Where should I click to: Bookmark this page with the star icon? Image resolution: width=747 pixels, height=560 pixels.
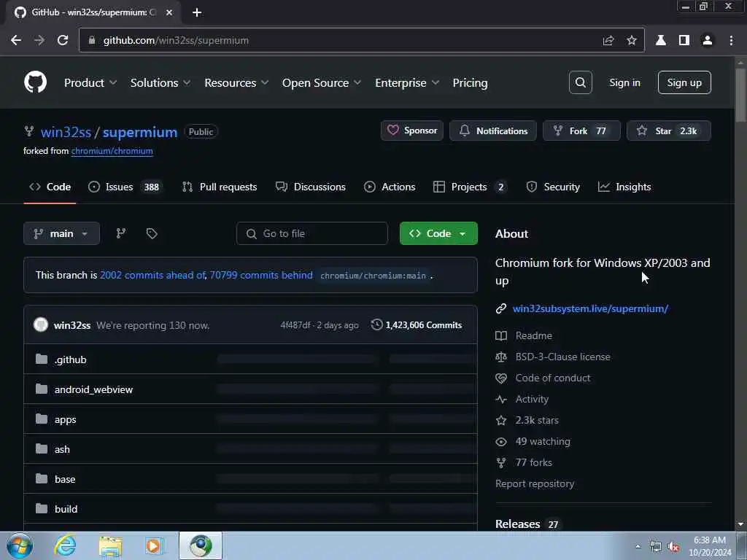pyautogui.click(x=632, y=41)
